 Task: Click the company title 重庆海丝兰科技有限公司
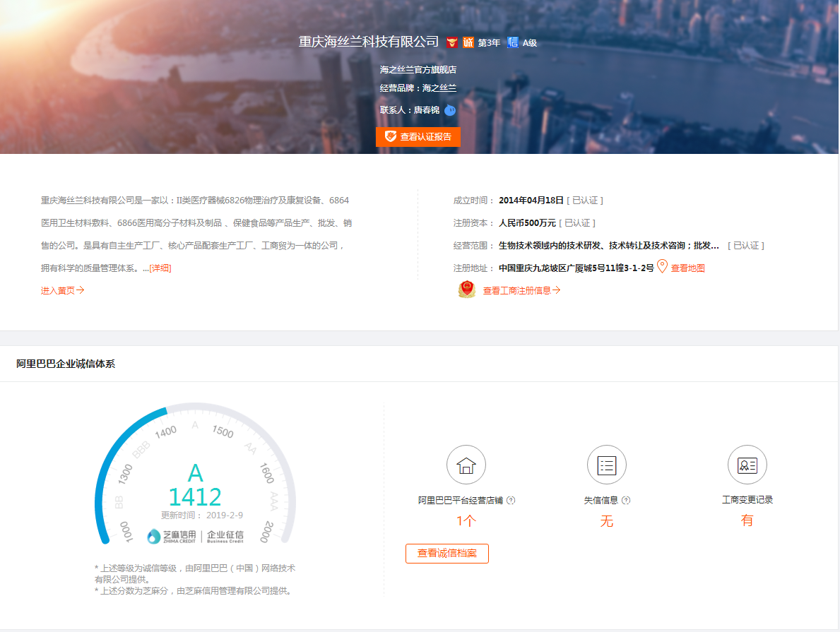tap(369, 42)
